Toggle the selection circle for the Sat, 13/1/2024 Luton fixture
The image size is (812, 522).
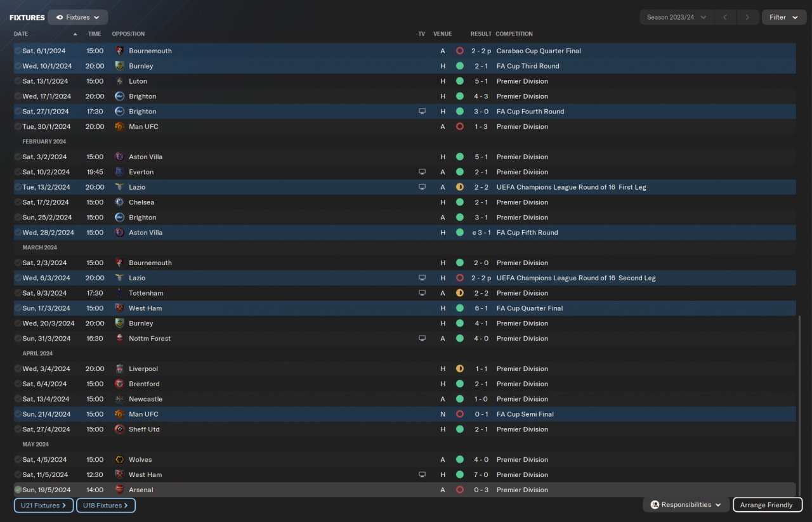[18, 81]
